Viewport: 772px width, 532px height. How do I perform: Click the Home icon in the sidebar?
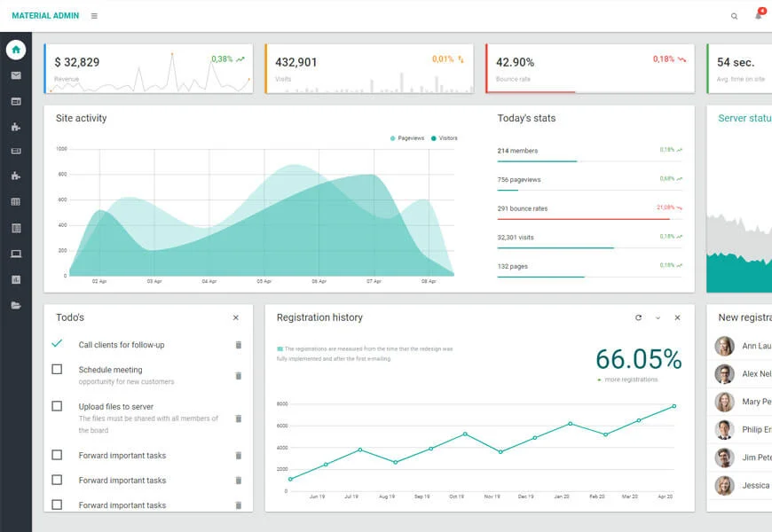tap(16, 50)
